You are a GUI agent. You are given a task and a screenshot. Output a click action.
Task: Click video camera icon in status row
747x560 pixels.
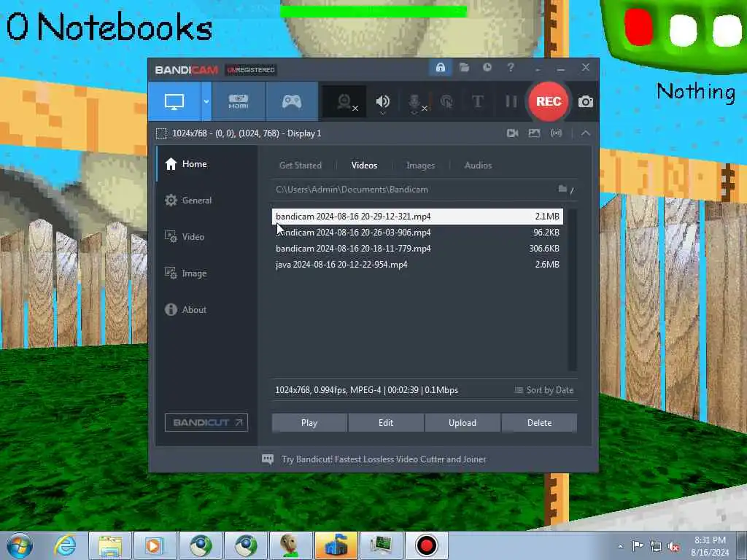click(x=513, y=133)
